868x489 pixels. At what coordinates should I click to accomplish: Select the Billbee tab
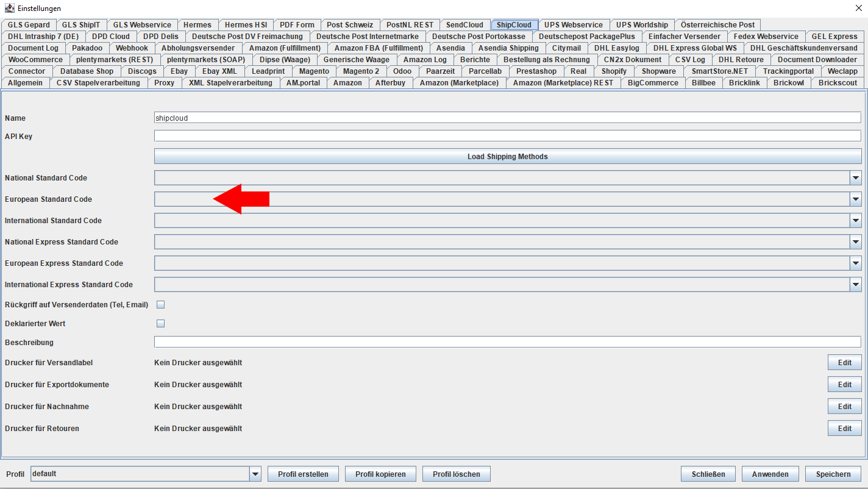coord(704,83)
